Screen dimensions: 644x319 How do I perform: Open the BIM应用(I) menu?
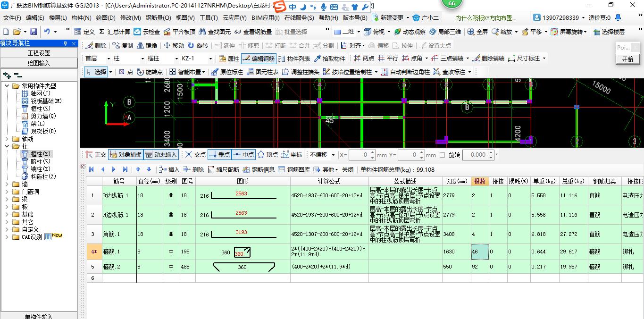tap(266, 18)
